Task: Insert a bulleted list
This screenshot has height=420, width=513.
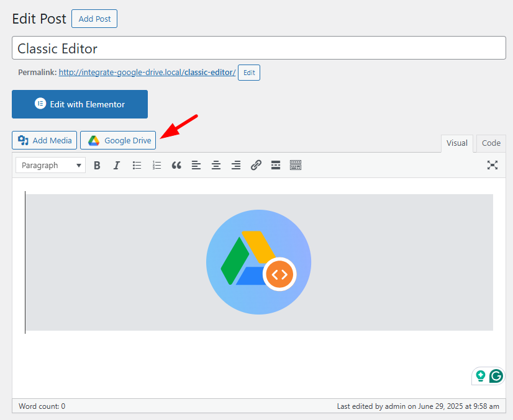Action: [137, 166]
